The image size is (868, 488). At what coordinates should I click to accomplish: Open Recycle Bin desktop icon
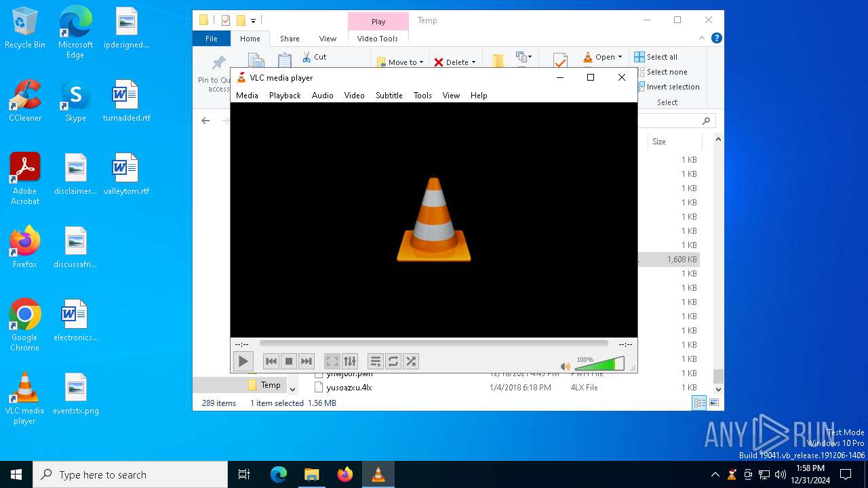pos(25,28)
